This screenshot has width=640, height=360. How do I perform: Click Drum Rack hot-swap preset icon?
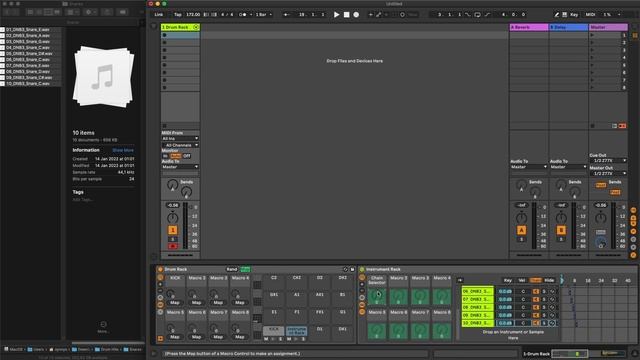(345, 269)
